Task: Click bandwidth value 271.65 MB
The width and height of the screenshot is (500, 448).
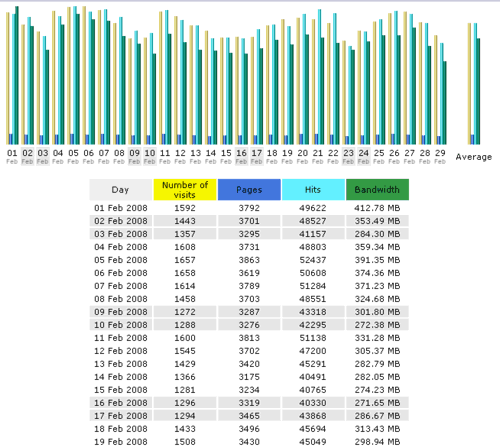Action: pos(377,403)
